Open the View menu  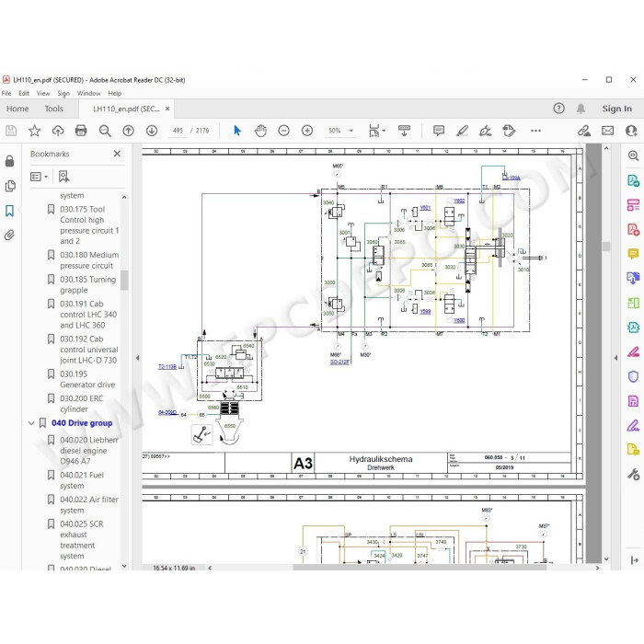tap(43, 93)
